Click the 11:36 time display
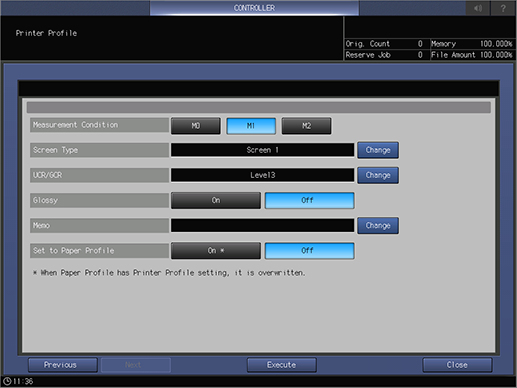Image resolution: width=517 pixels, height=388 pixels. (23, 381)
